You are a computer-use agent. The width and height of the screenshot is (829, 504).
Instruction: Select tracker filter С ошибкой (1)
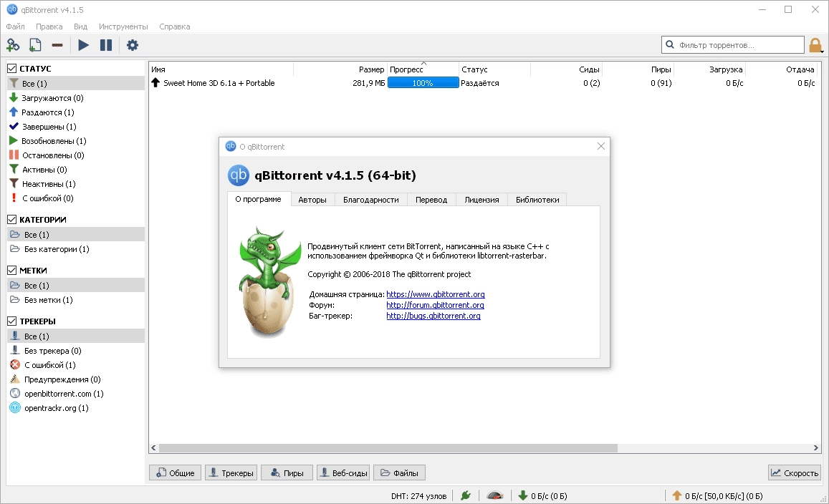(x=49, y=364)
